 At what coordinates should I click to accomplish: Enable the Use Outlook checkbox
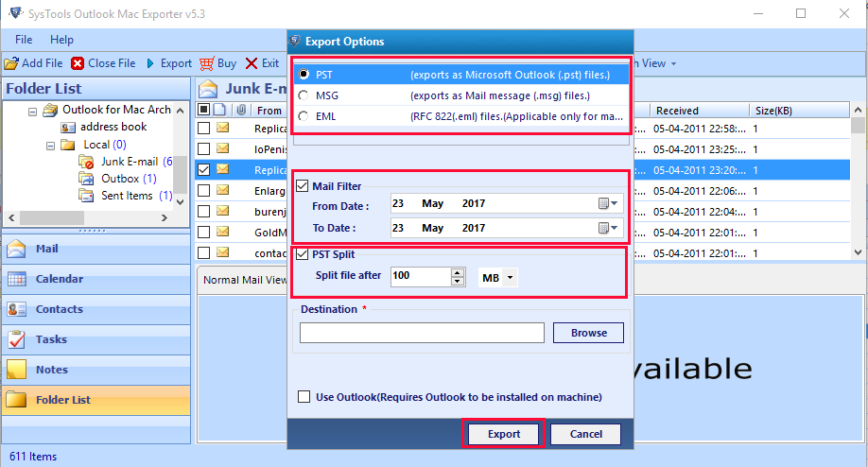click(x=304, y=397)
